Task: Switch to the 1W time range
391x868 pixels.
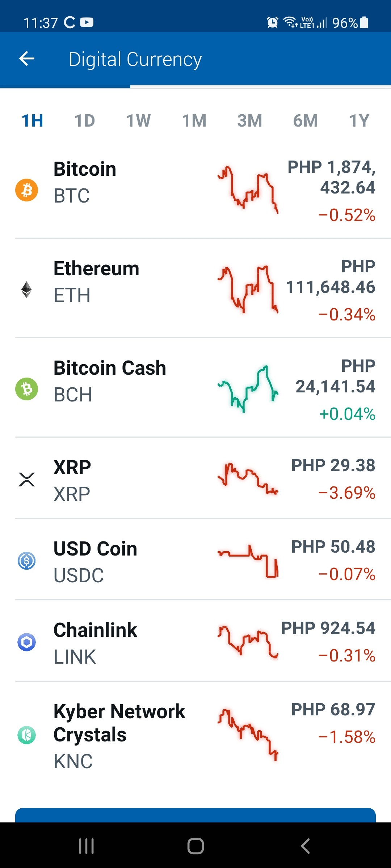Action: 138,121
